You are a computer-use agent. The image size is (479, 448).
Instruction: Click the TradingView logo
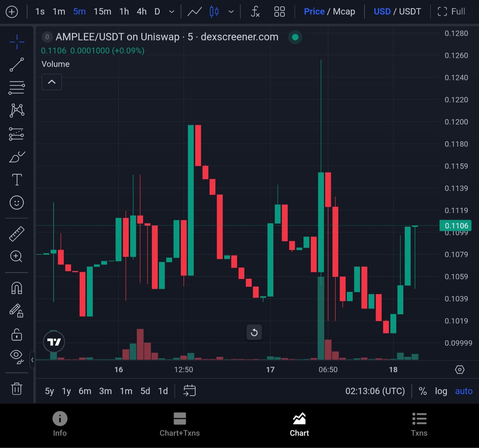click(54, 342)
